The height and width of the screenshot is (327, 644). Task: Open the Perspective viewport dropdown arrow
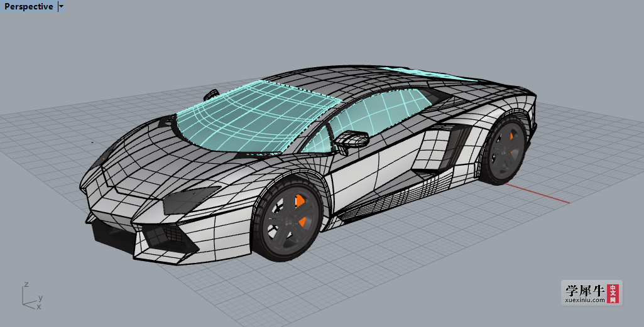[61, 6]
